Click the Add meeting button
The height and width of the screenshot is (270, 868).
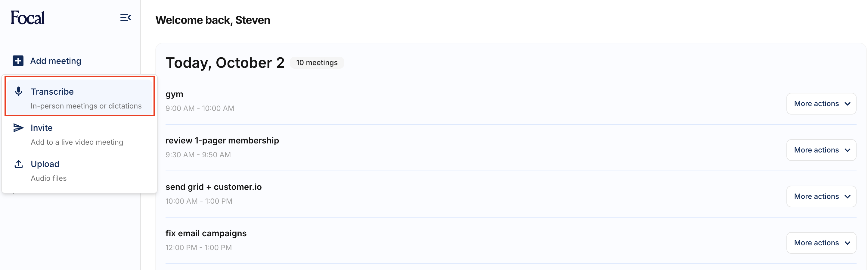click(56, 61)
